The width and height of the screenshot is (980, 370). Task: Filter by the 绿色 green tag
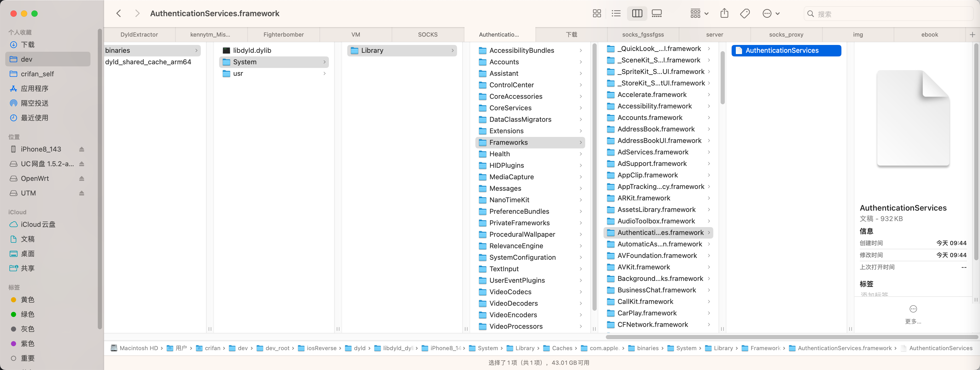click(48, 315)
